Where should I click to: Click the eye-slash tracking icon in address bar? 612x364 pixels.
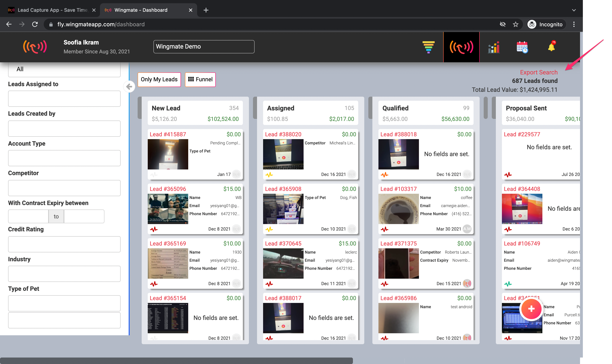pos(503,24)
